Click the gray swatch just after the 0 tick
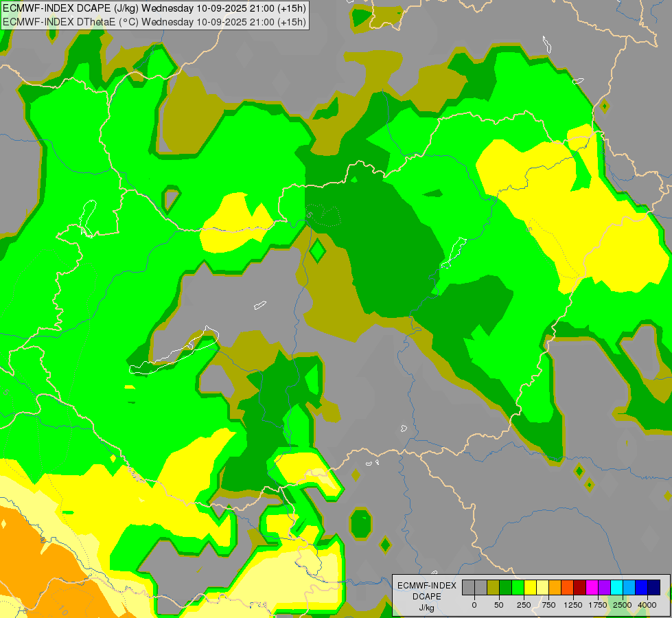This screenshot has width=672, height=618. click(481, 587)
